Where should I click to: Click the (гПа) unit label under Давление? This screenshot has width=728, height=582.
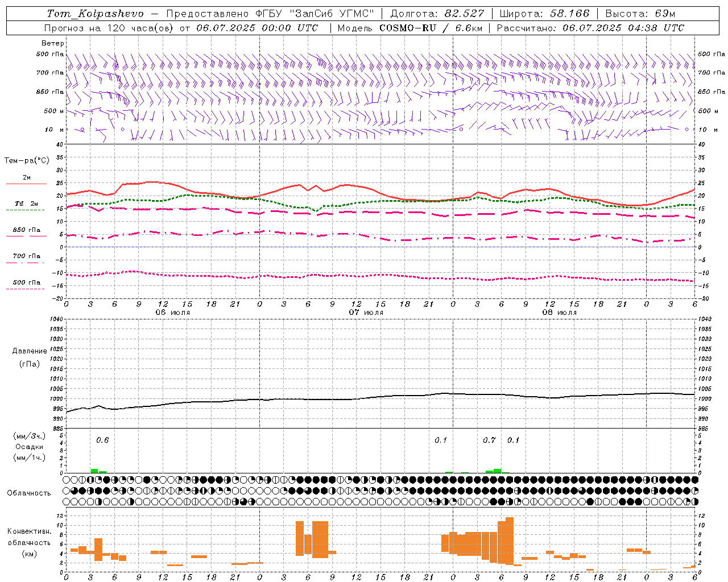30,364
